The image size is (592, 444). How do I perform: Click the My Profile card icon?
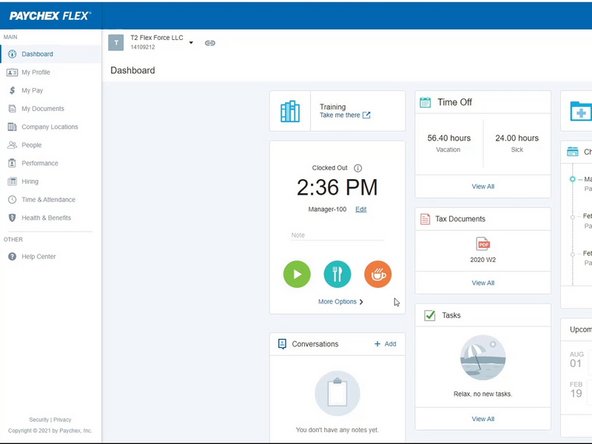click(12, 72)
